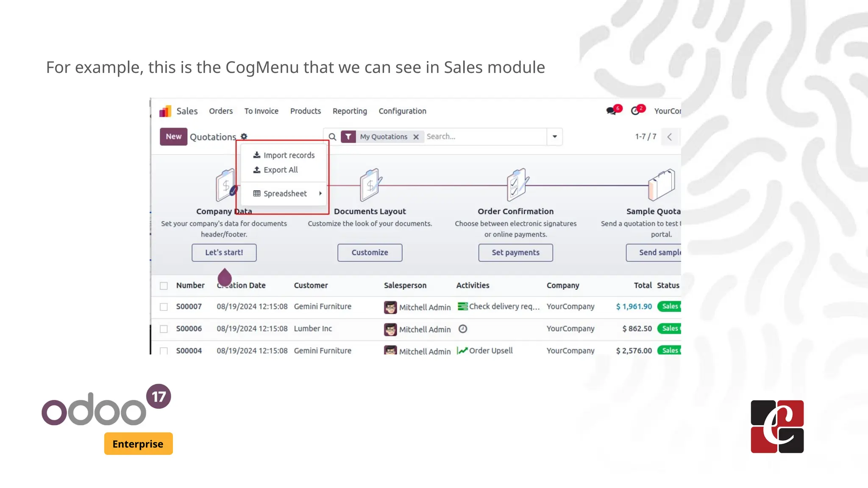Open the Reporting menu

coord(350,111)
